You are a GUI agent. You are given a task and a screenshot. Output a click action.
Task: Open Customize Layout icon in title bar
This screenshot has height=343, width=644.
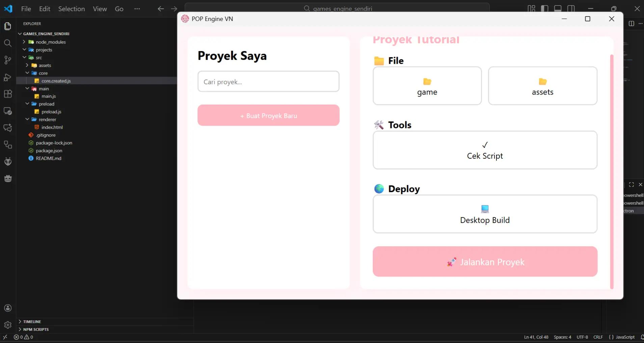[531, 8]
